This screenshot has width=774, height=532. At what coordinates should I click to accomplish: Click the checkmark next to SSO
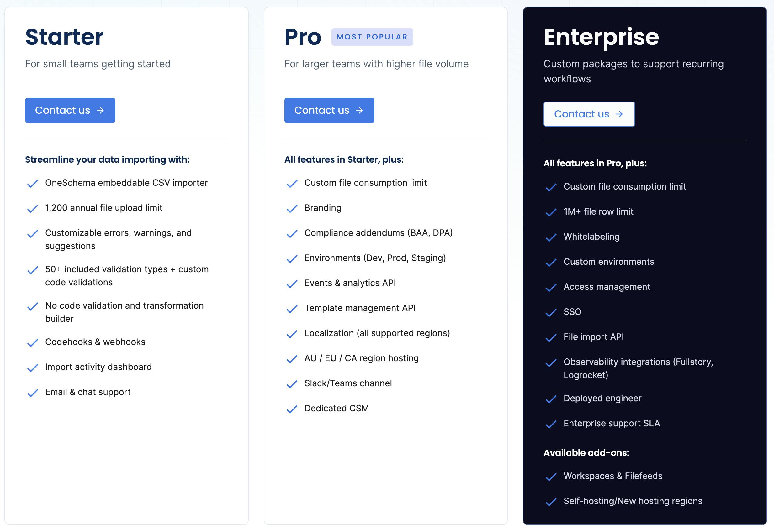tap(551, 313)
